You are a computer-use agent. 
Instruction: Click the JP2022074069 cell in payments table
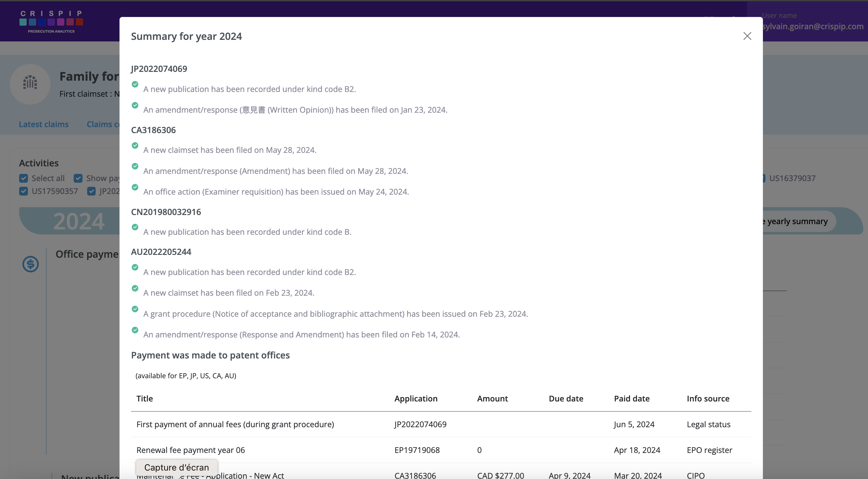click(420, 424)
